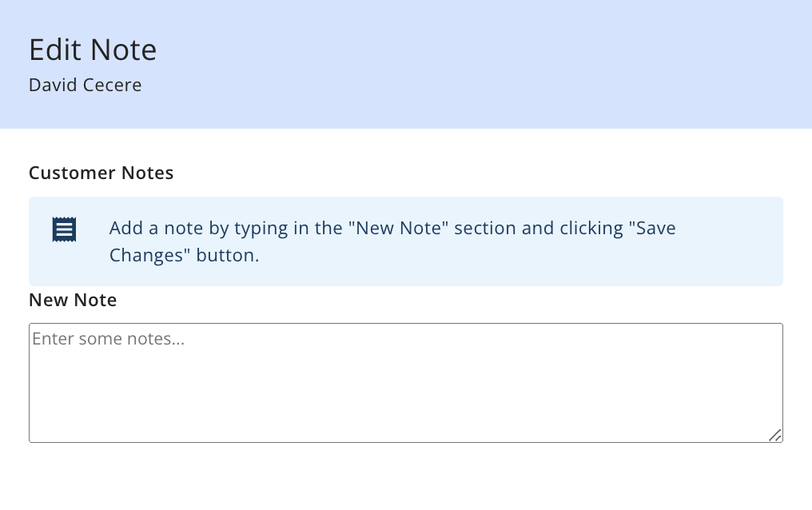Click the blank white area below the notes box
812x510 pixels.
[x=406, y=476]
